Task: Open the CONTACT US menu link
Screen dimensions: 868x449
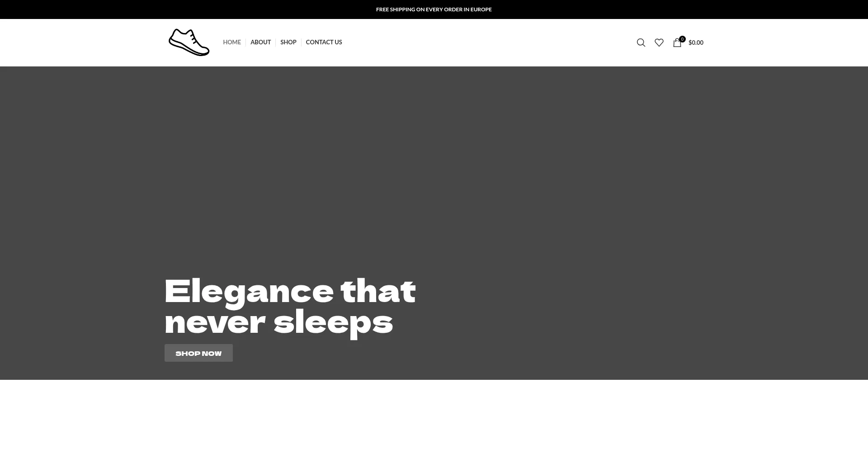Action: 324,42
